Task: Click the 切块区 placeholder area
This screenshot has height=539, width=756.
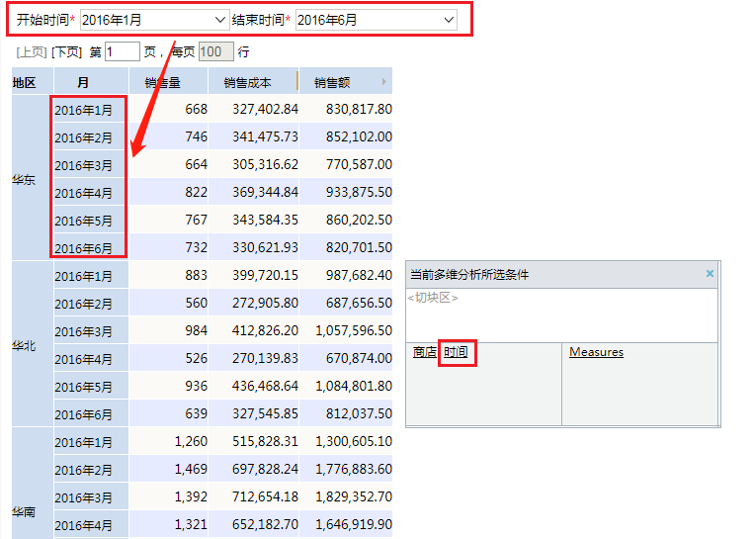Action: pyautogui.click(x=433, y=298)
